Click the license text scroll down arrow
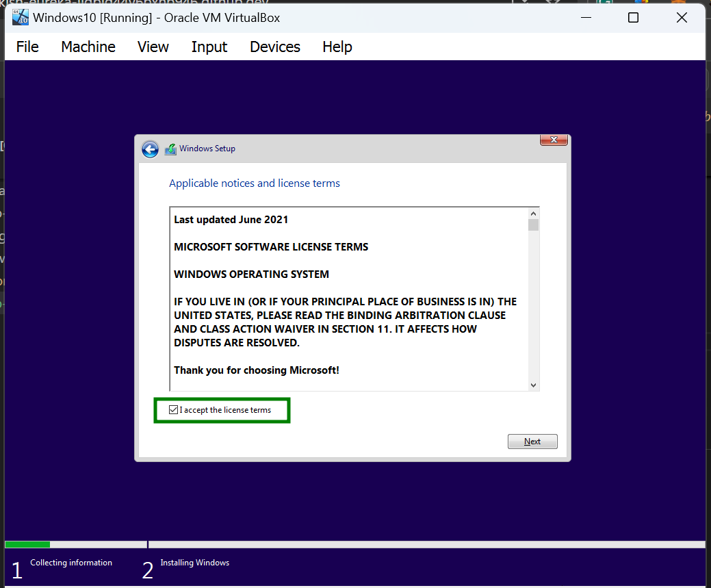 click(x=533, y=385)
